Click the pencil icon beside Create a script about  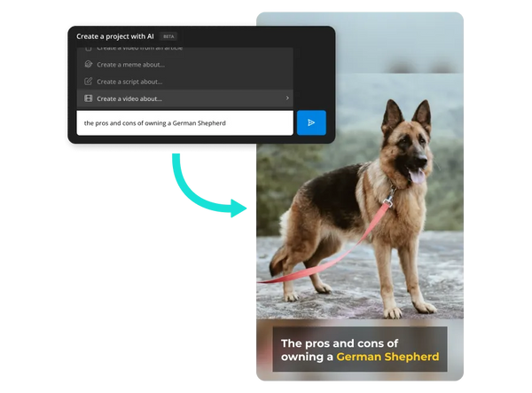click(88, 82)
